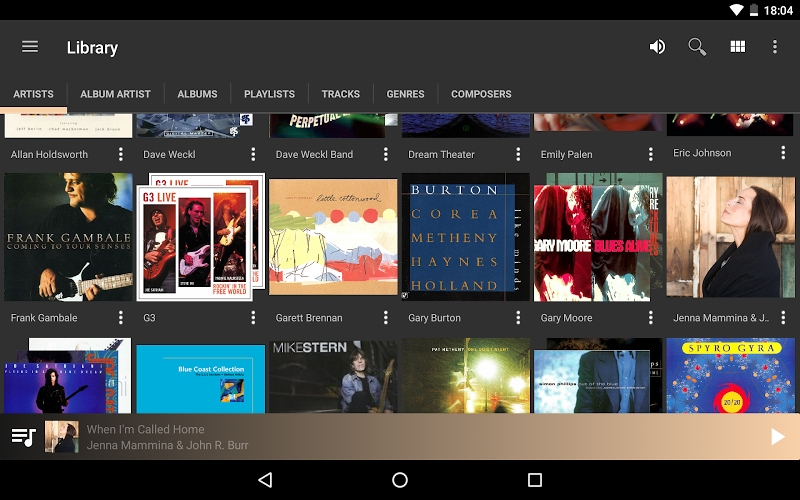Tap the Android home button

(x=400, y=480)
